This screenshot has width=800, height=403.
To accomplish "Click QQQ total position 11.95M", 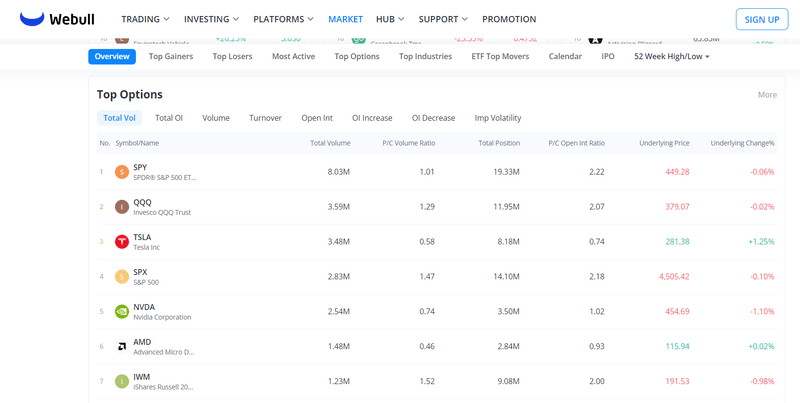I will pos(506,207).
